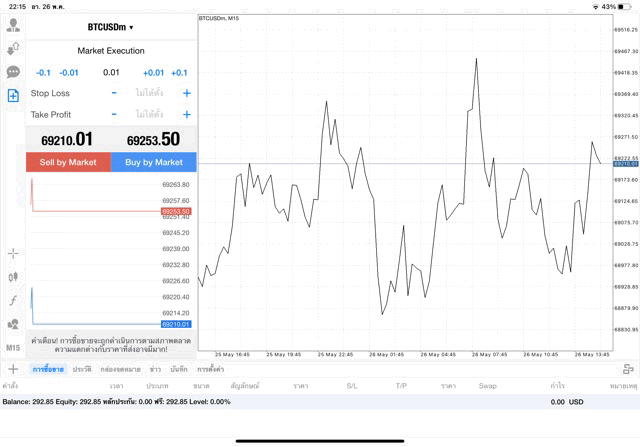Change chart type via candlestick icon

pyautogui.click(x=13, y=277)
